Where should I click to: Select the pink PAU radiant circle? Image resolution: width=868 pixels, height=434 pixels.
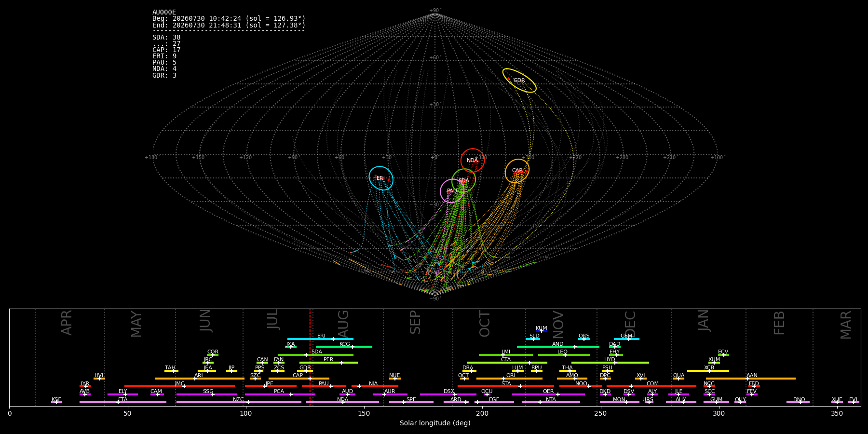tap(452, 191)
